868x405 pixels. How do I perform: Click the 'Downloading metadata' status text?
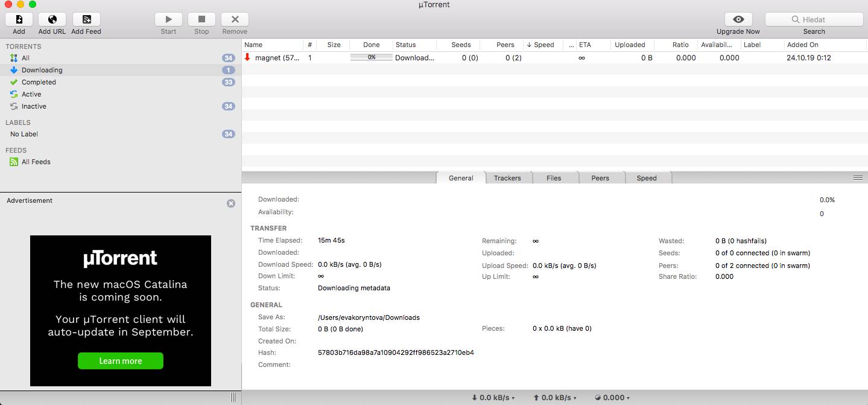354,288
